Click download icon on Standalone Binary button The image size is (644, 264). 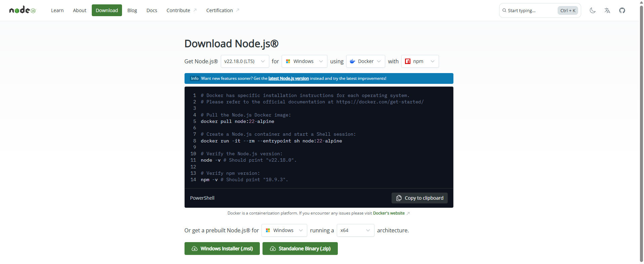click(x=273, y=249)
